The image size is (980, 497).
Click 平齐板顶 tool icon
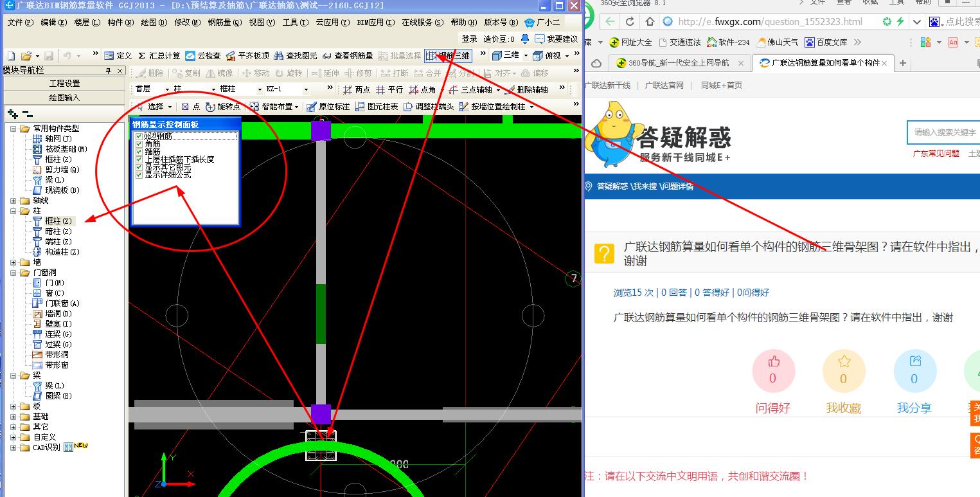click(x=247, y=56)
